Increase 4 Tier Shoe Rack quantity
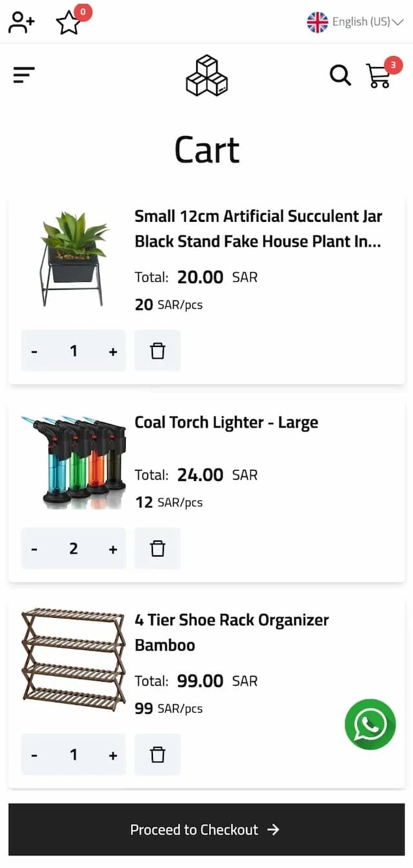Screen dimensions: 413x868 113,755
